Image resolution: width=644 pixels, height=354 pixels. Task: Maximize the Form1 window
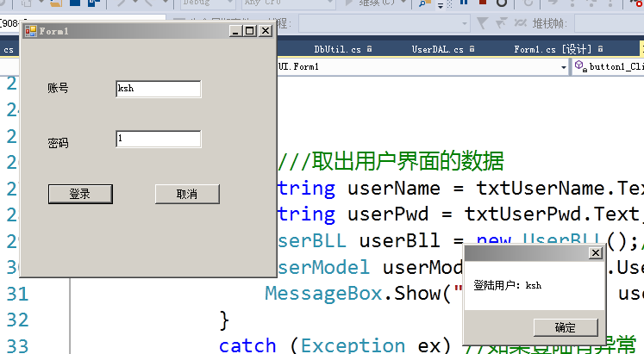click(x=250, y=31)
